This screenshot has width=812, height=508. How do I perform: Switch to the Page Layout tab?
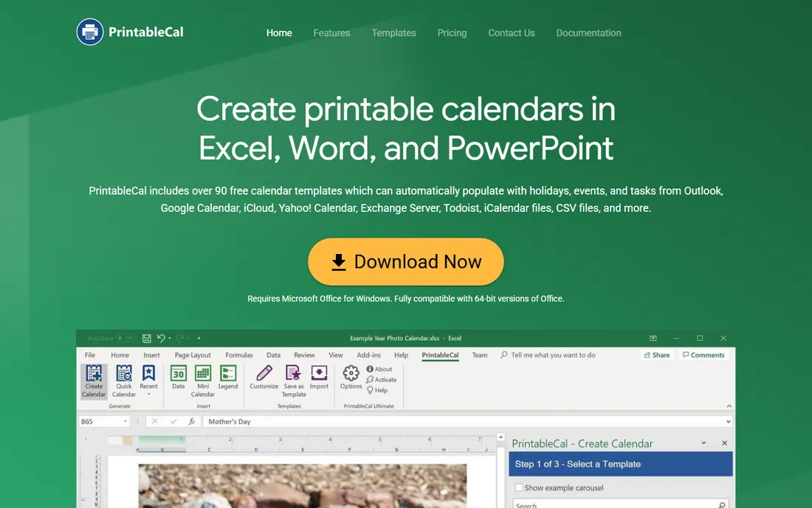[x=193, y=355]
